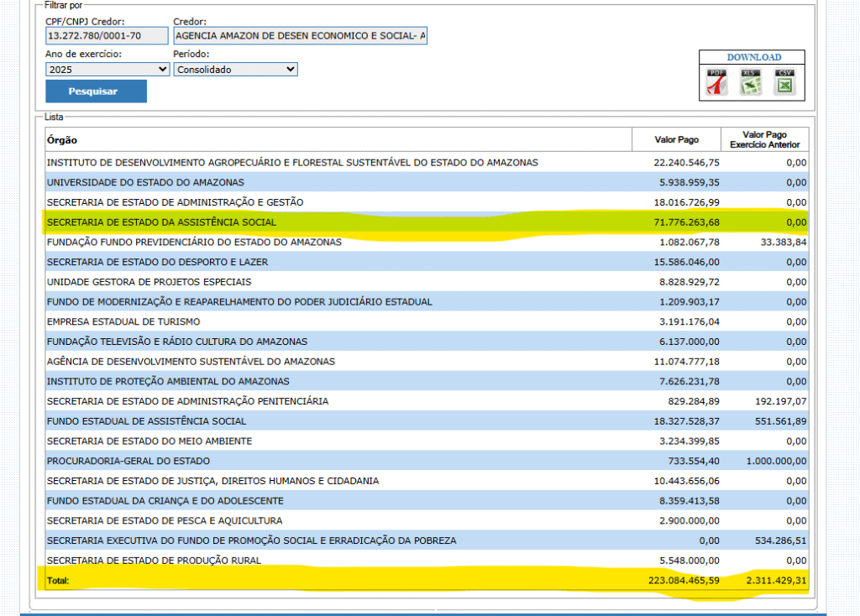Select Fundo Estadual de Assistência Social row
Image resolution: width=860 pixels, height=616 pixels.
[427, 421]
